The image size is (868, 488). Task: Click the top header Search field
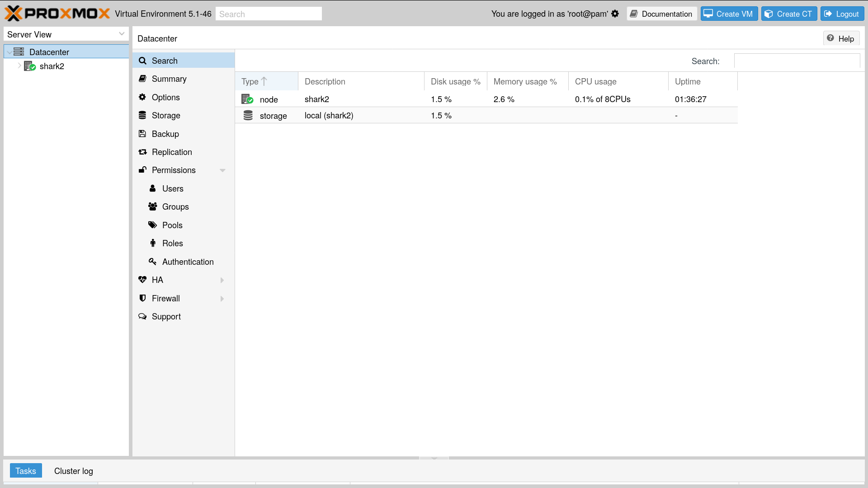(269, 14)
